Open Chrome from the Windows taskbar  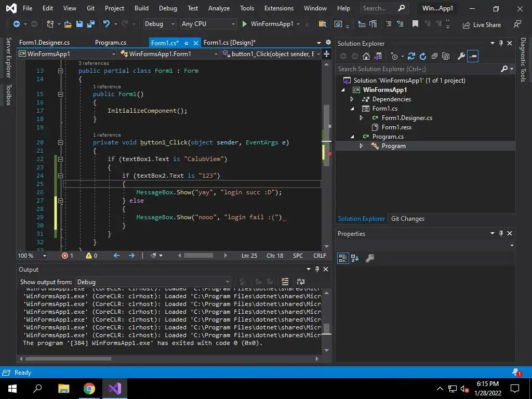pyautogui.click(x=89, y=389)
